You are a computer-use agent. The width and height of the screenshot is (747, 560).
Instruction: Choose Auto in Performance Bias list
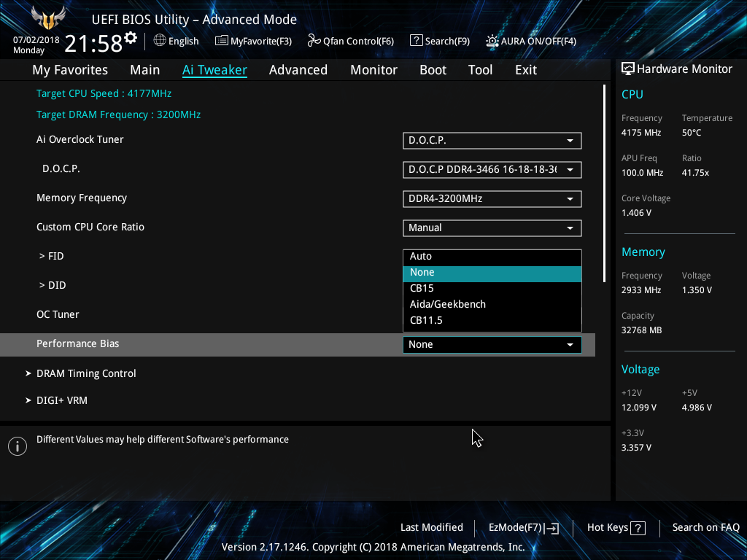click(x=492, y=257)
